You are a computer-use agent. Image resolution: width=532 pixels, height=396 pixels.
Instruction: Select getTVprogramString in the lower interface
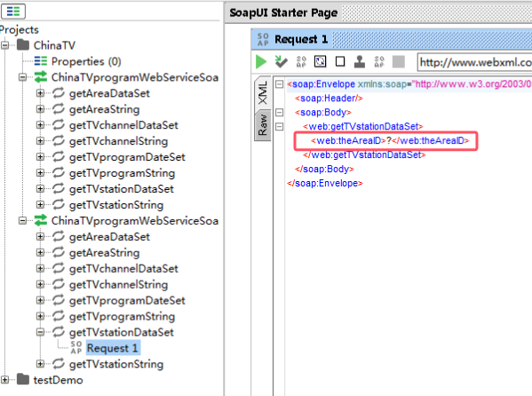pos(123,317)
